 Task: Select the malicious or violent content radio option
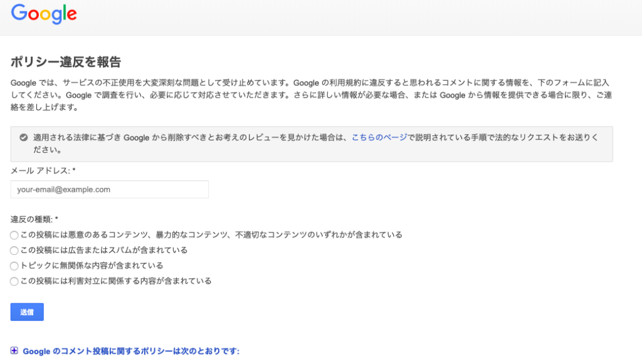click(14, 235)
